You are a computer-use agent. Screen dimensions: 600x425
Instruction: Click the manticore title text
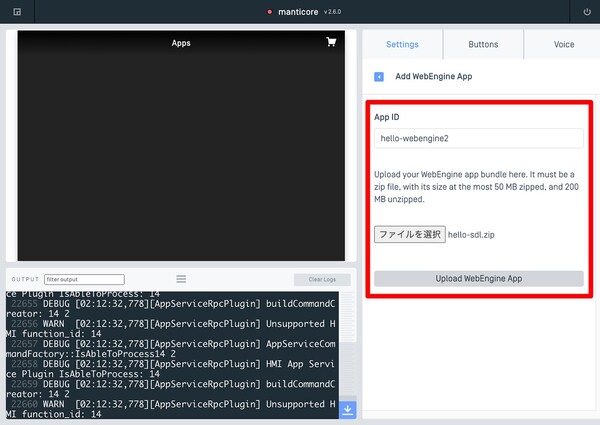(x=298, y=12)
